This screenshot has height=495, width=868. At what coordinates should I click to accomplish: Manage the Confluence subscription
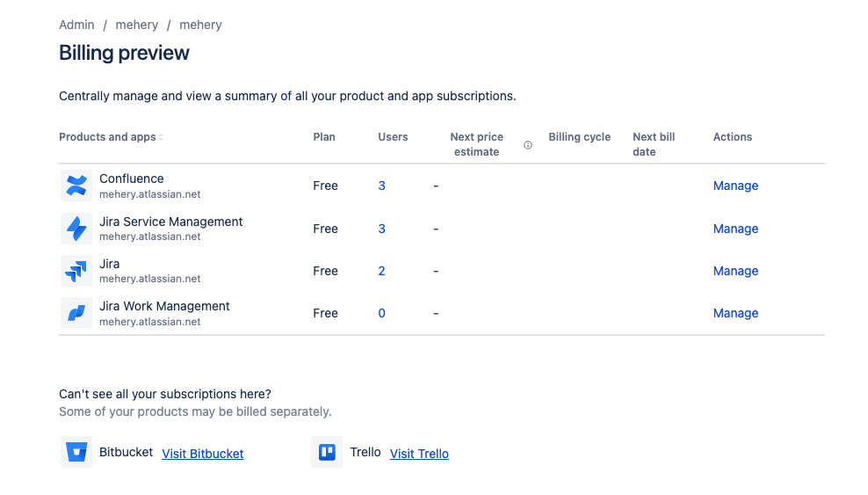[x=735, y=186]
